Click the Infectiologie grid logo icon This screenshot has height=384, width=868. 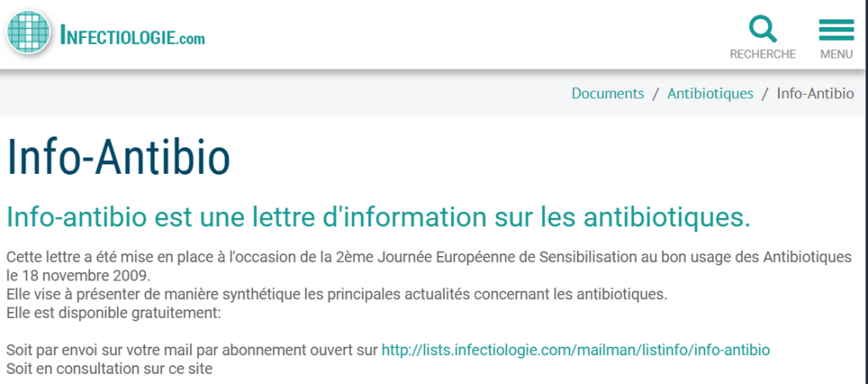[x=29, y=34]
